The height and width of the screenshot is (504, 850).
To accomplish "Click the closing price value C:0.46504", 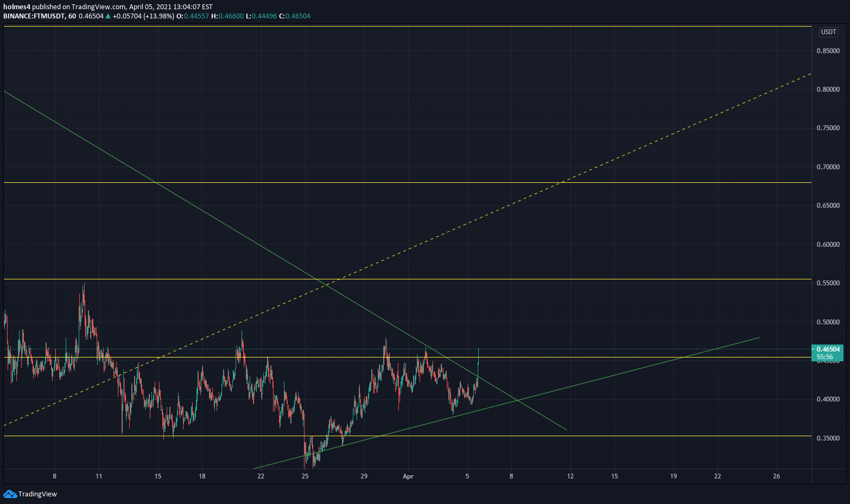I will [x=295, y=16].
